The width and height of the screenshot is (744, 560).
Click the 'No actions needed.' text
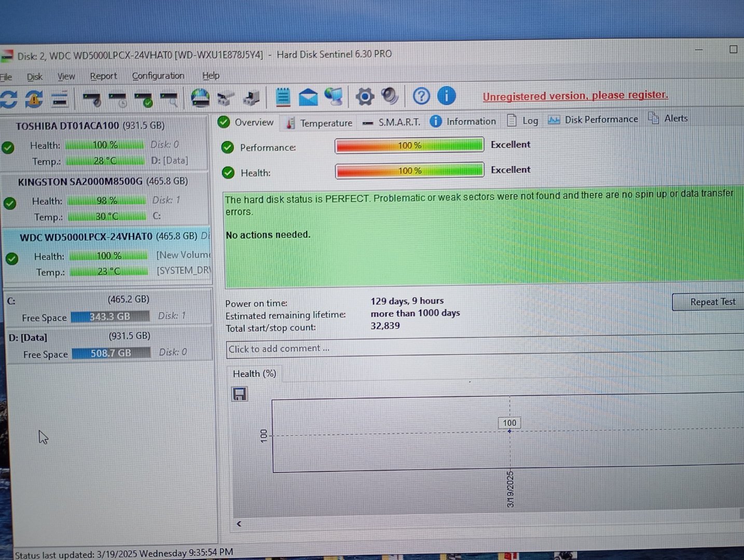(268, 235)
